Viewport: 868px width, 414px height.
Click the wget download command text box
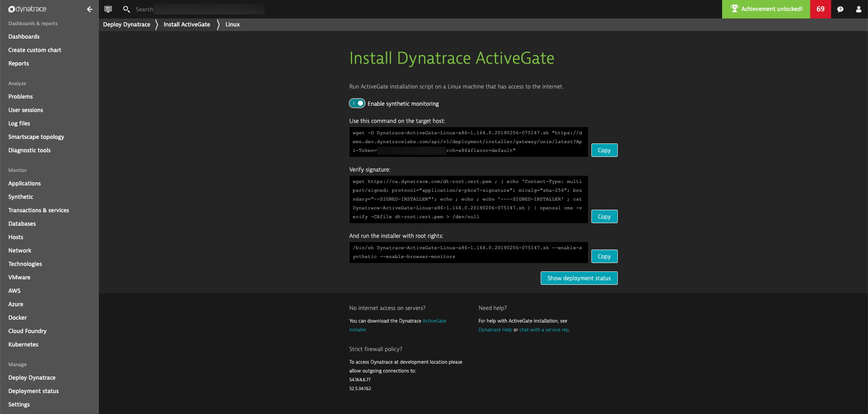pos(468,142)
